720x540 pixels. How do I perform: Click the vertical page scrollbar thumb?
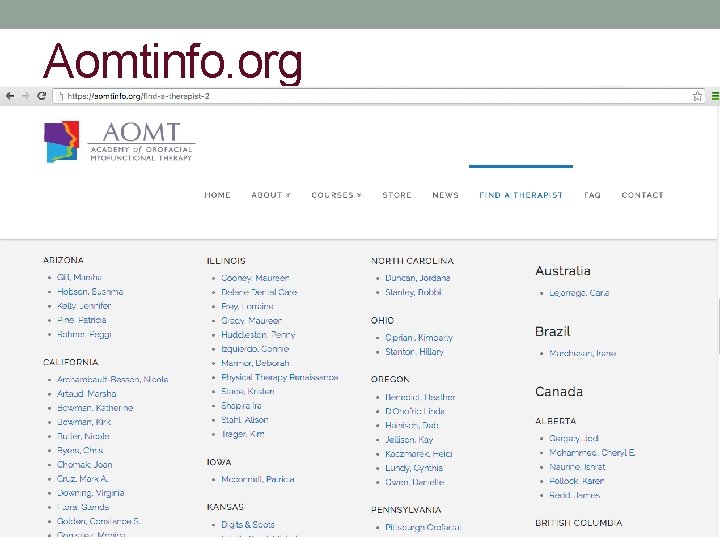point(718,326)
